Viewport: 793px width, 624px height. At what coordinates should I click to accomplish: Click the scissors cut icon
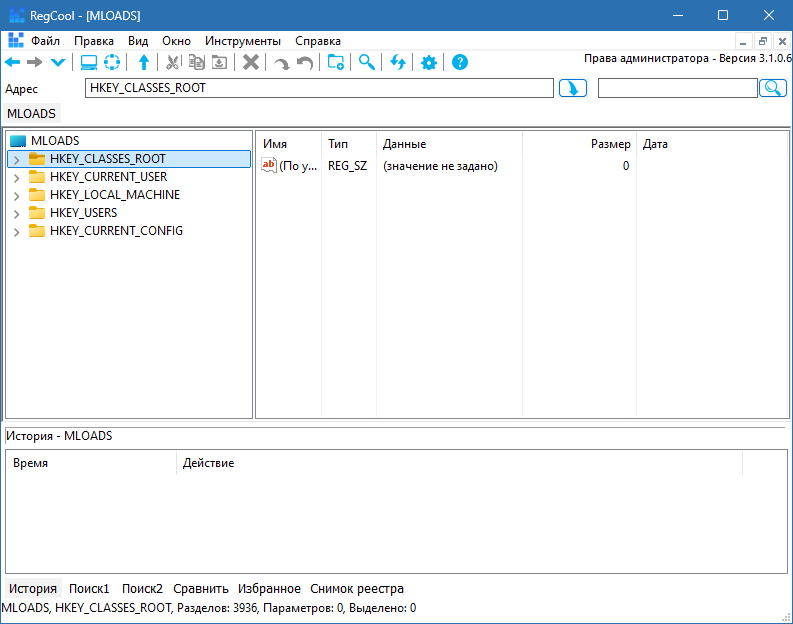point(173,62)
